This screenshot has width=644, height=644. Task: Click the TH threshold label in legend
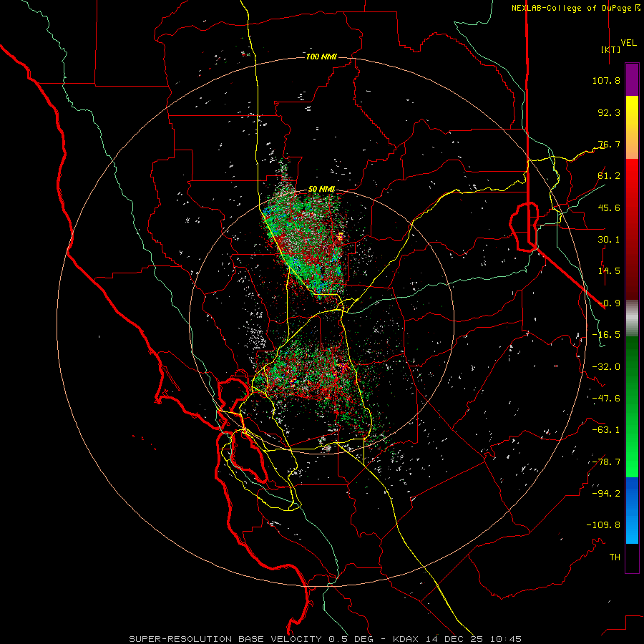(x=615, y=557)
